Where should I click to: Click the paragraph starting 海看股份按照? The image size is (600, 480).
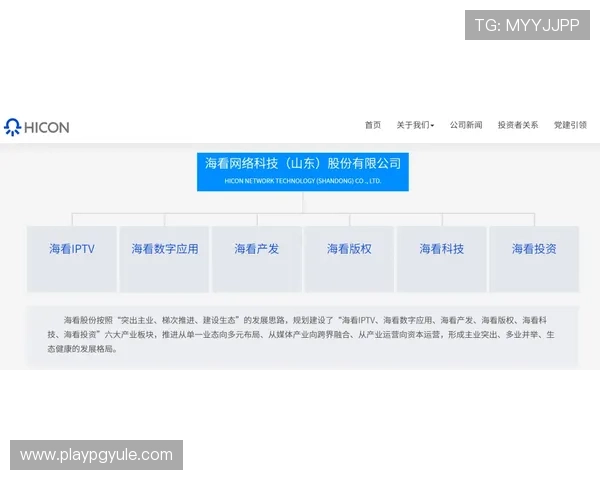pos(301,335)
